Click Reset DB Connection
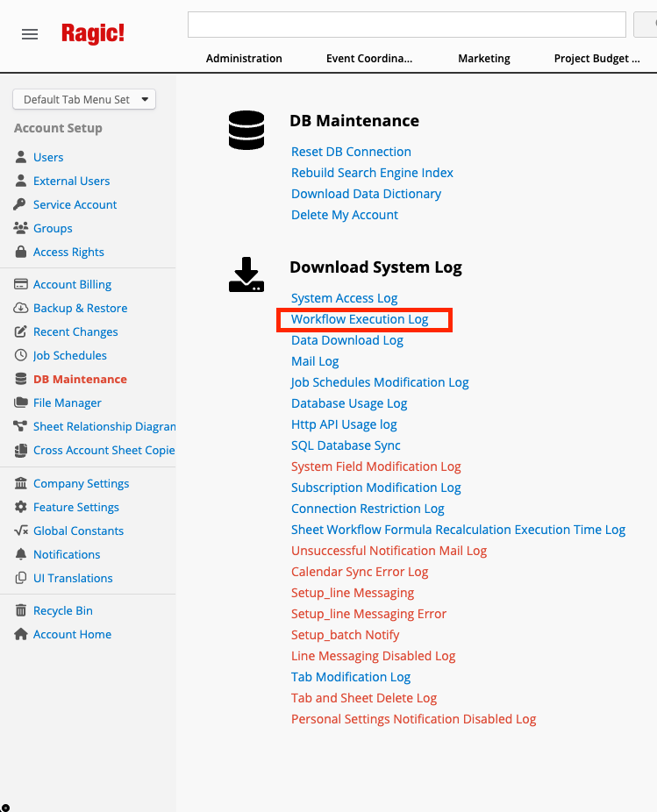The width and height of the screenshot is (657, 812). 351,152
